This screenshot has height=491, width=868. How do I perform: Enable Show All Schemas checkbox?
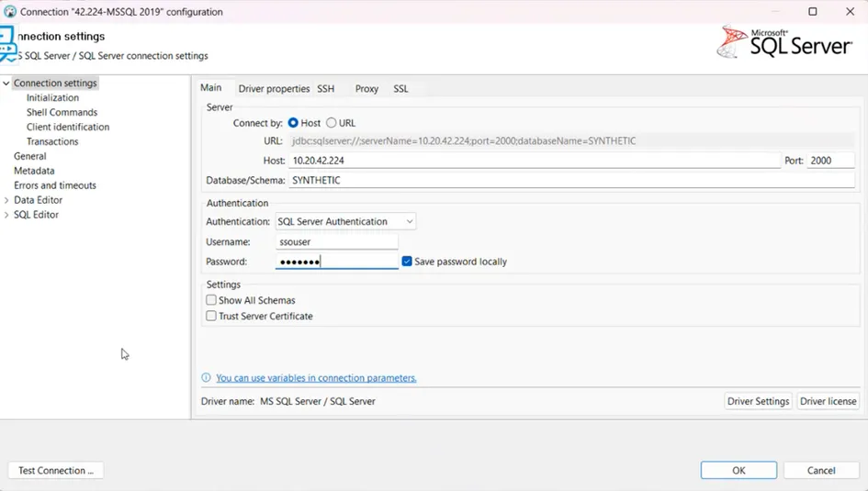211,300
